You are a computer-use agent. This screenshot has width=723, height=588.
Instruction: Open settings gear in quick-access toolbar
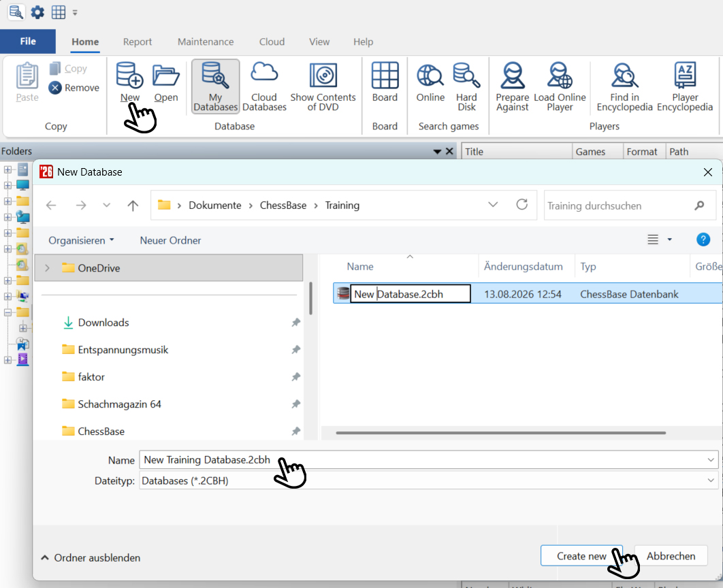37,12
